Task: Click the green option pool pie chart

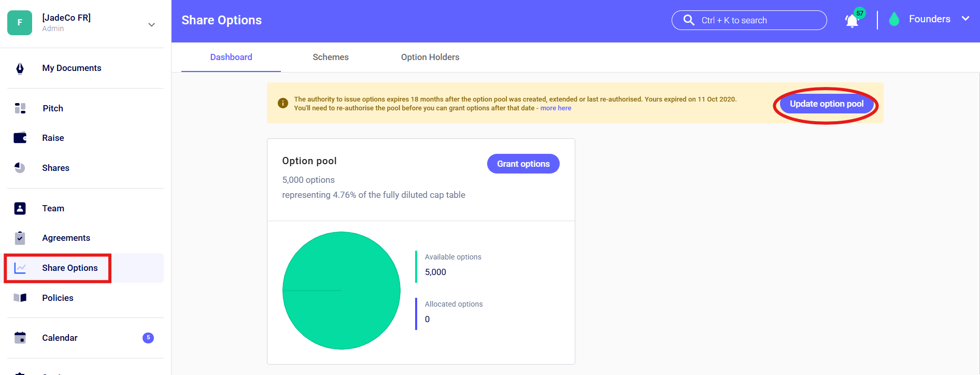Action: coord(342,291)
